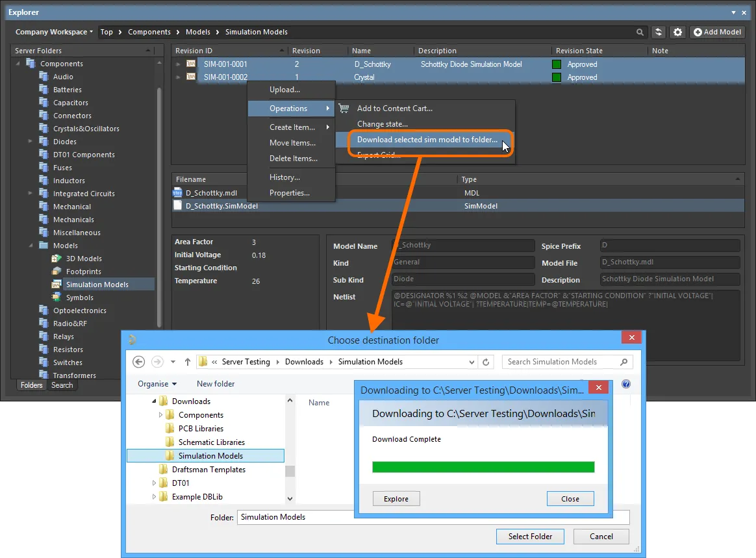Click the refresh icon in Explorer toolbar
The height and width of the screenshot is (558, 756).
pos(659,32)
